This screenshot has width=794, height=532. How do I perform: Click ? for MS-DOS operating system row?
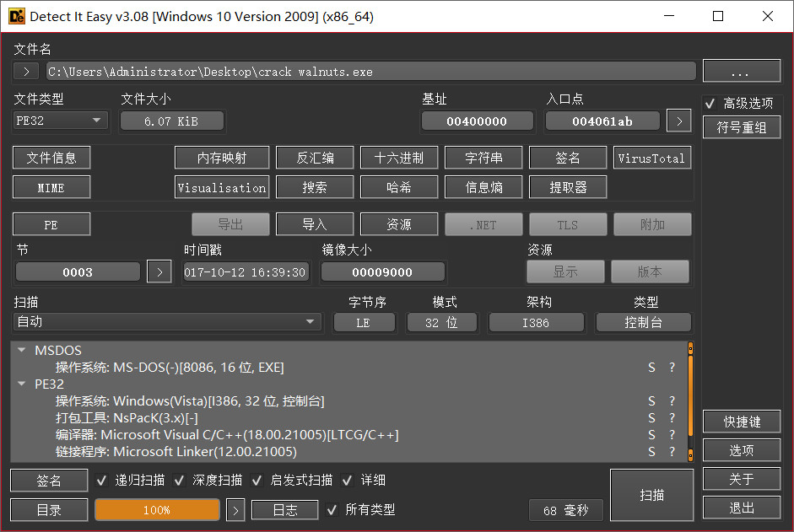point(672,368)
